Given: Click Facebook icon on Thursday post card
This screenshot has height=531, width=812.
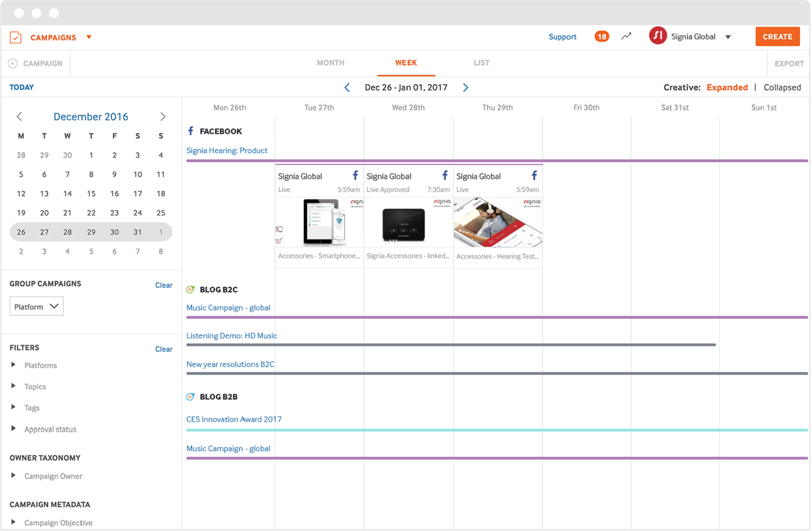Looking at the screenshot, I should point(534,175).
